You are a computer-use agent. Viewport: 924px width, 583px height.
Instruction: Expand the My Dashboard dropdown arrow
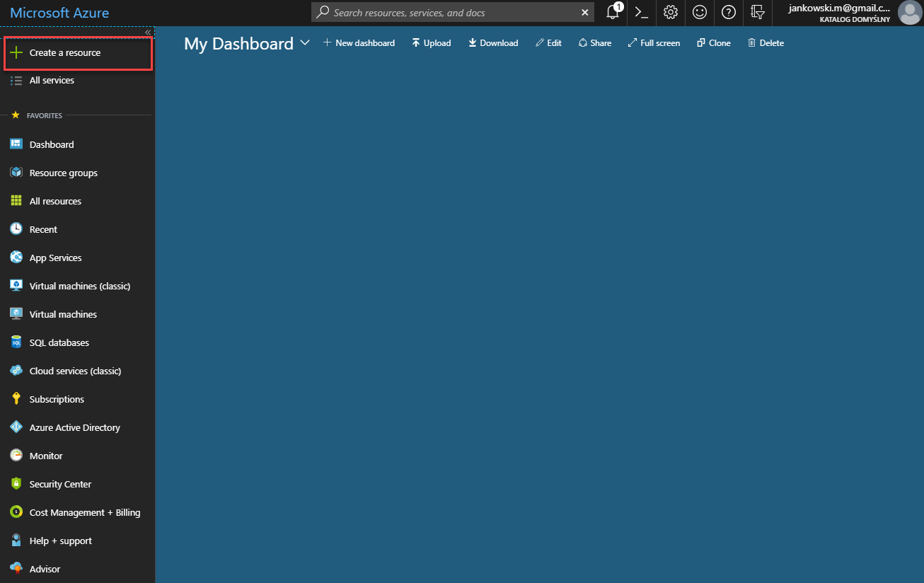pos(305,43)
